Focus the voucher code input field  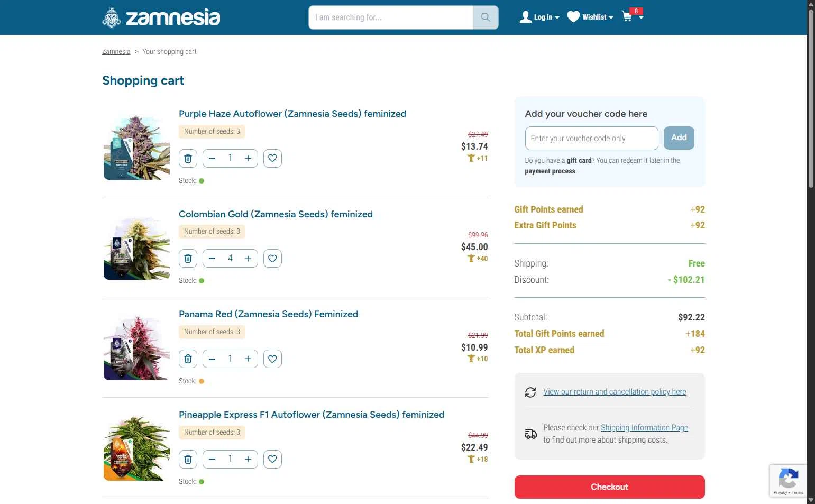[x=592, y=139]
